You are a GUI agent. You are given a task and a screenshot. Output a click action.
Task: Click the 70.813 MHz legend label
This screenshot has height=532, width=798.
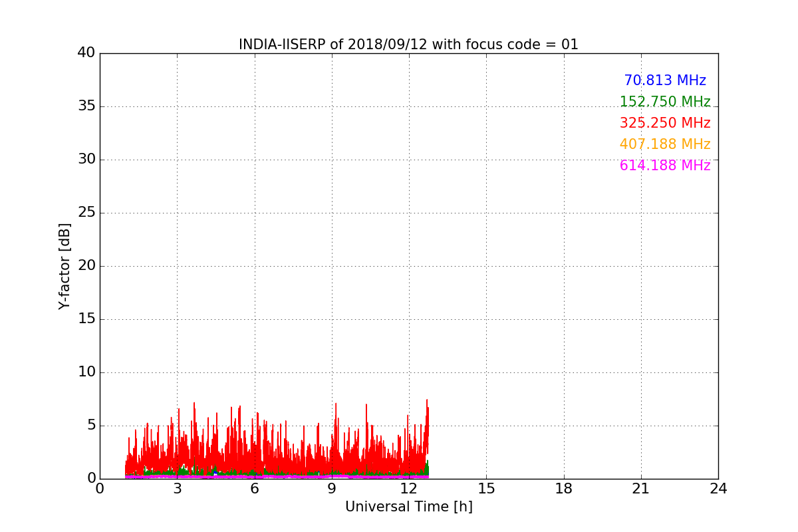665,80
